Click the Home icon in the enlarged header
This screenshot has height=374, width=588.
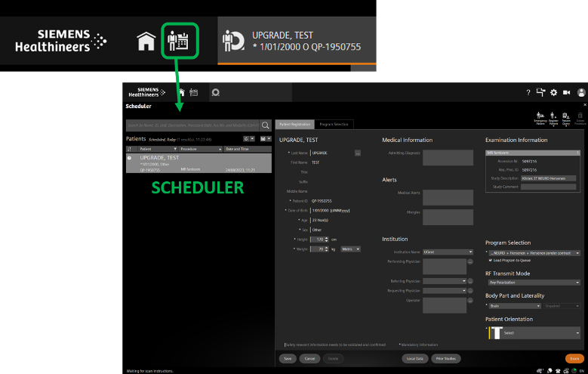click(146, 42)
